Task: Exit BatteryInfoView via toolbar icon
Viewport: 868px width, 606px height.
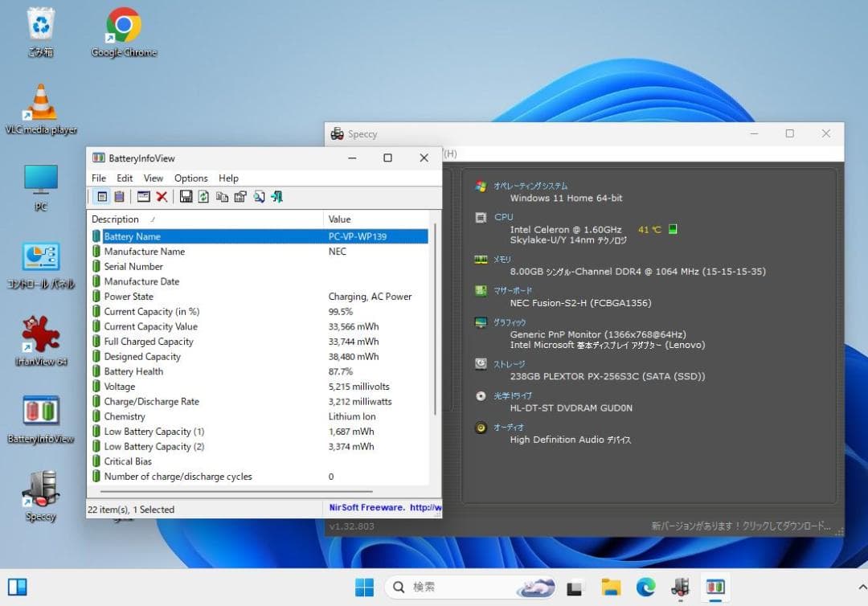Action: 276,196
